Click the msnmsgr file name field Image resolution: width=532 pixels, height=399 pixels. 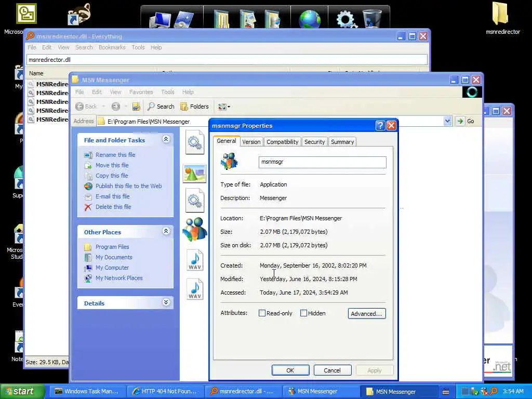pyautogui.click(x=322, y=162)
